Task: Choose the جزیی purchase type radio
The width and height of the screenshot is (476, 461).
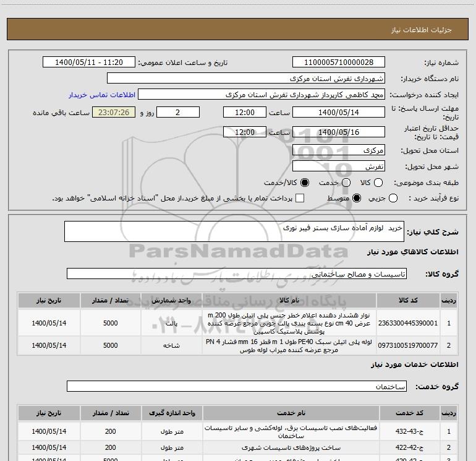Action: [x=393, y=198]
